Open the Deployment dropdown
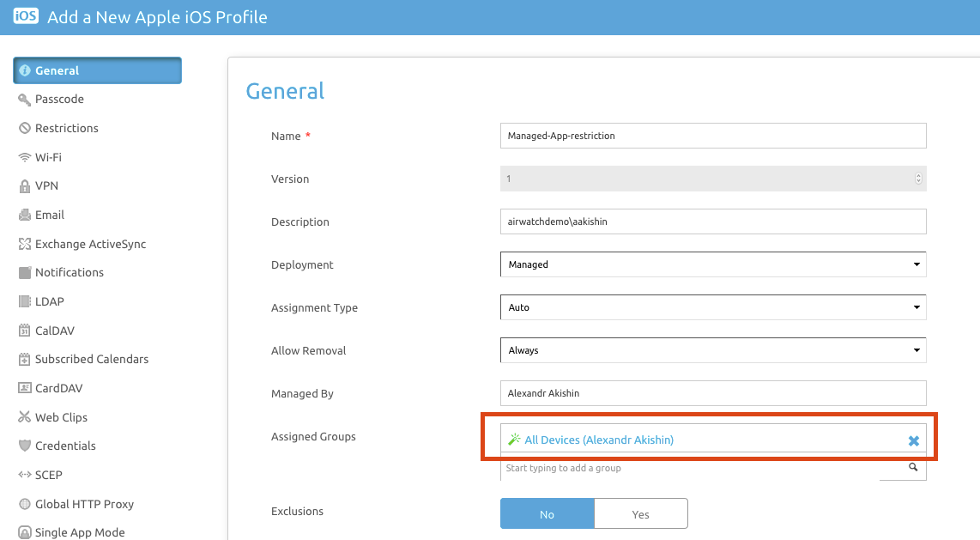Image resolution: width=980 pixels, height=540 pixels. (x=712, y=264)
